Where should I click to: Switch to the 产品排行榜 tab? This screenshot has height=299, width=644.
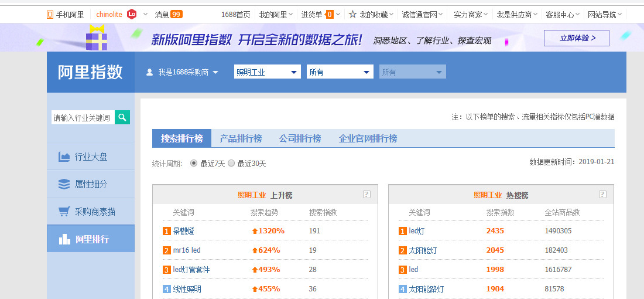(x=241, y=138)
